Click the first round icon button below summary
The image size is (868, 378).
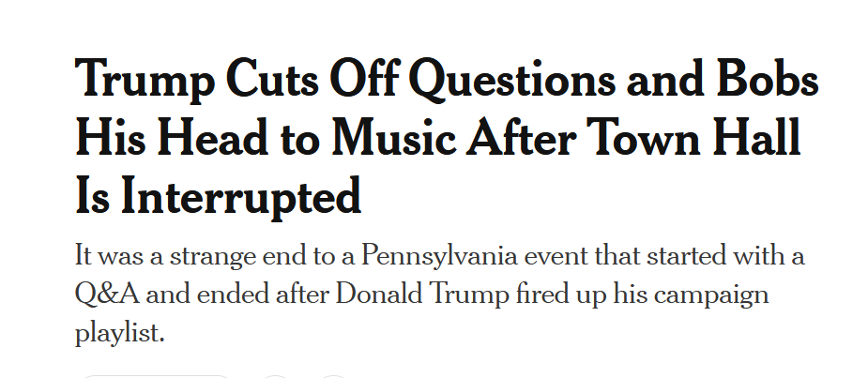pos(275,376)
